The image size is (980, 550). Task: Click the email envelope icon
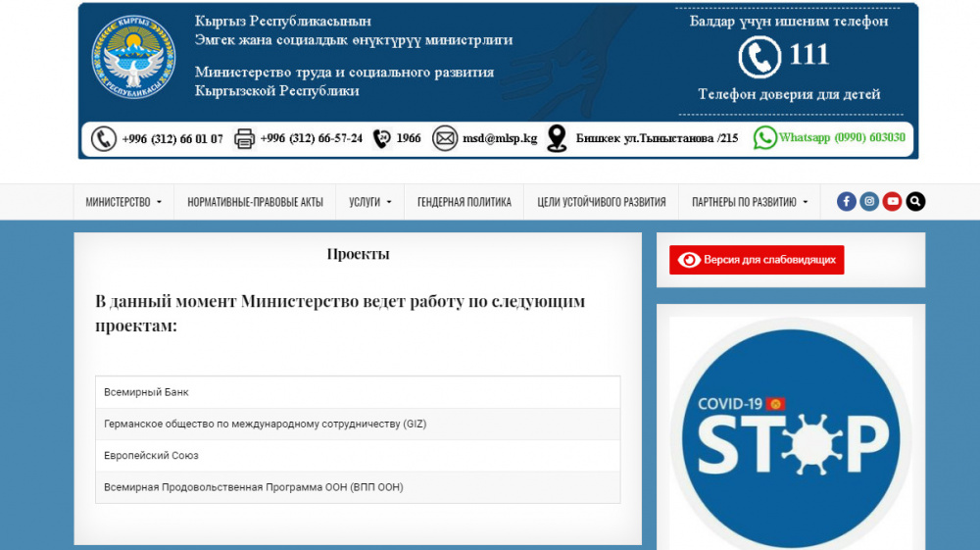pyautogui.click(x=445, y=138)
